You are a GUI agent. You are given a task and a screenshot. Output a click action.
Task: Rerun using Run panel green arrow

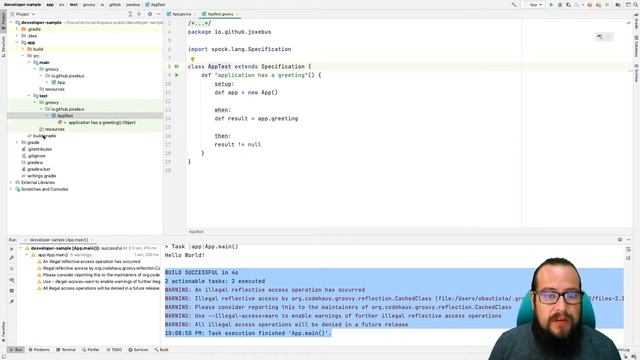11,249
